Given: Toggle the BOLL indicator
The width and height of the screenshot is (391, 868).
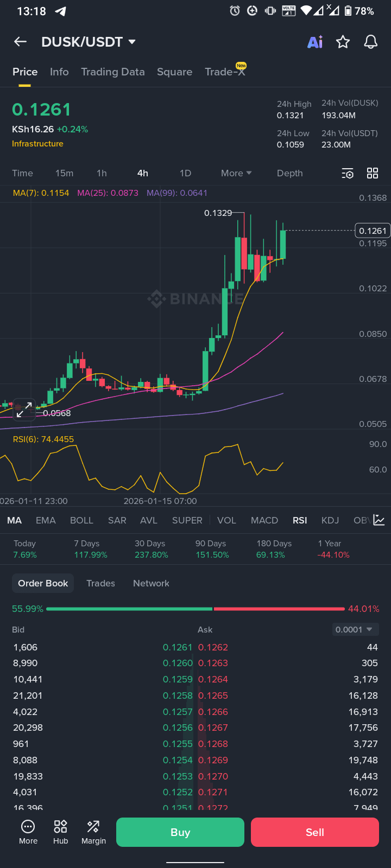Looking at the screenshot, I should tap(81, 520).
